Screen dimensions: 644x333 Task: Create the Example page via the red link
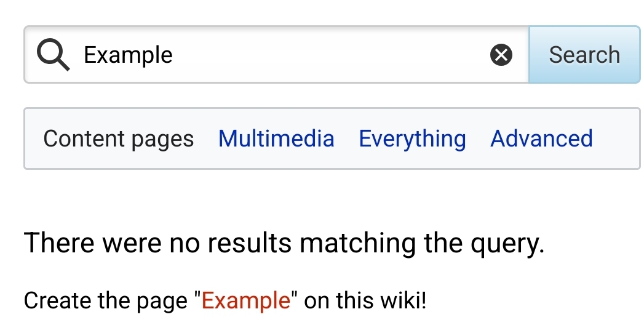coord(245,300)
